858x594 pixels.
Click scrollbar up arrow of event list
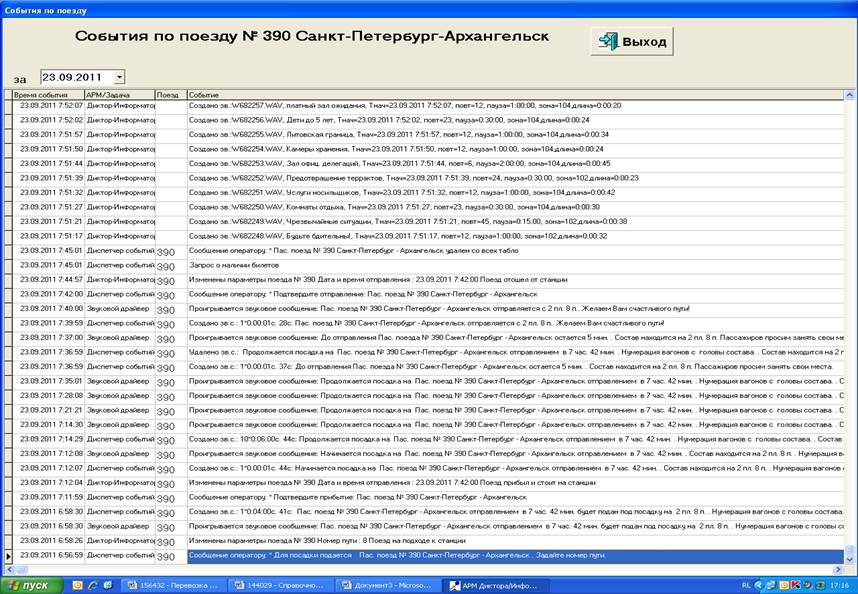pos(850,95)
